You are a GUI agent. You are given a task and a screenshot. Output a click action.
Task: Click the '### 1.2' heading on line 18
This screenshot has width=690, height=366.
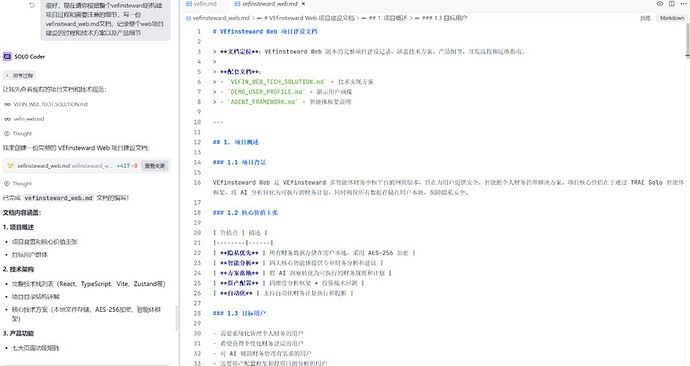click(245, 212)
